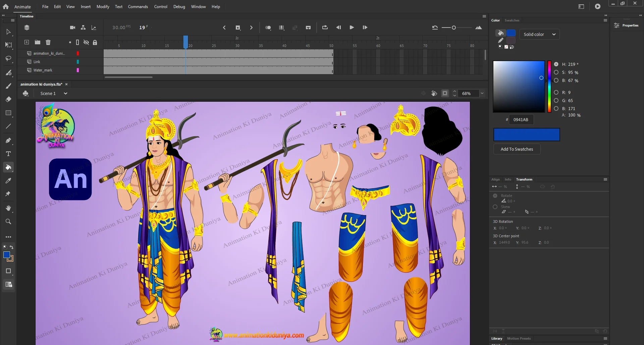Open the Solid color type dropdown
The width and height of the screenshot is (644, 345).
pyautogui.click(x=539, y=34)
